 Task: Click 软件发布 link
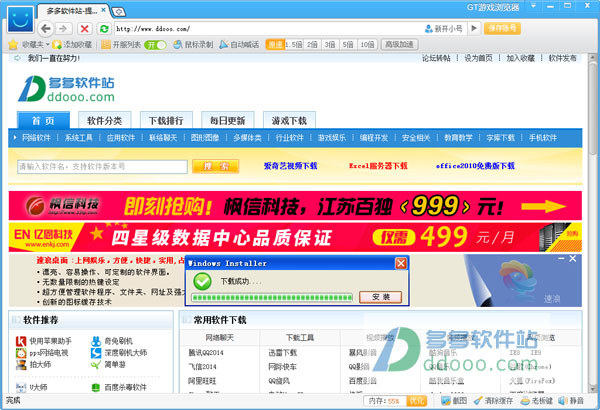click(562, 58)
